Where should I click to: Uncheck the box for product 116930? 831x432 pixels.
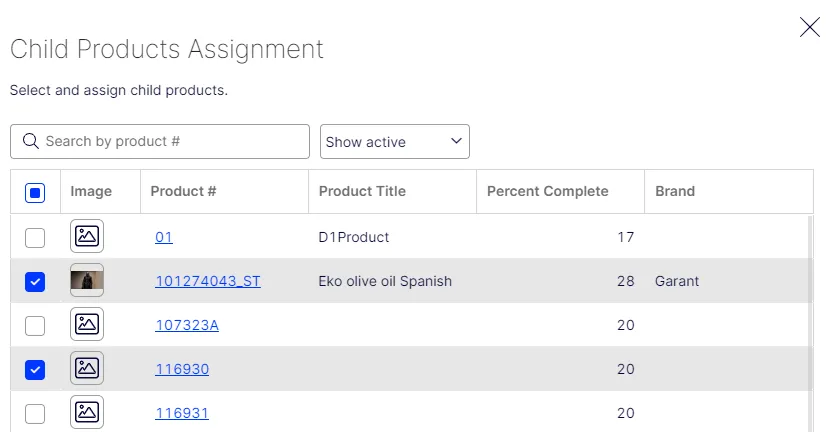[x=35, y=369]
